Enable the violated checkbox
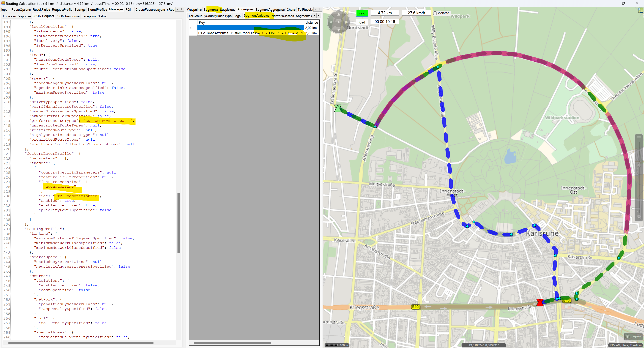Viewport: 644px width, 348px height. [435, 13]
